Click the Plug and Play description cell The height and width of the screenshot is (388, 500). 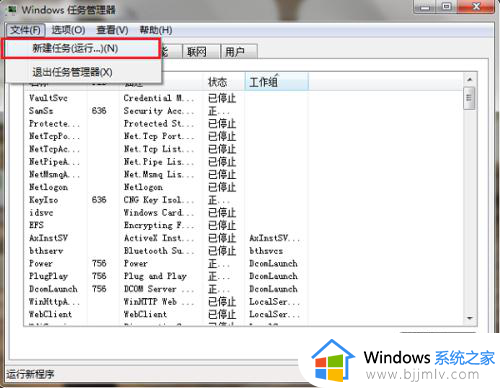coord(155,276)
